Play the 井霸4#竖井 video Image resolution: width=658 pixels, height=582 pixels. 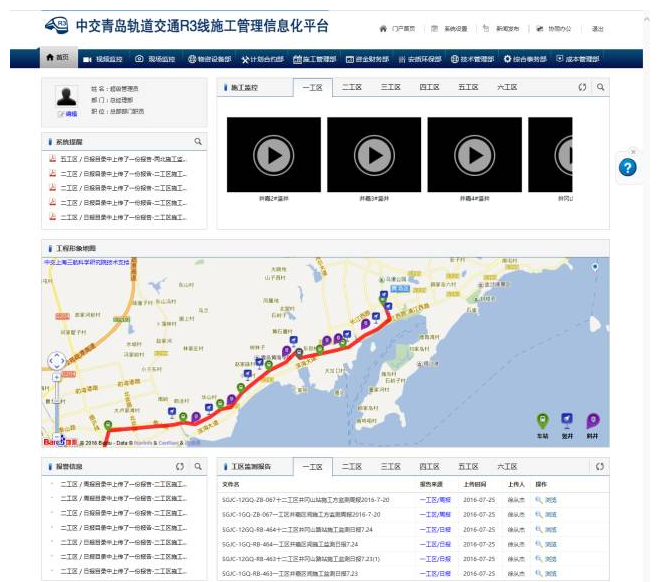[x=474, y=155]
